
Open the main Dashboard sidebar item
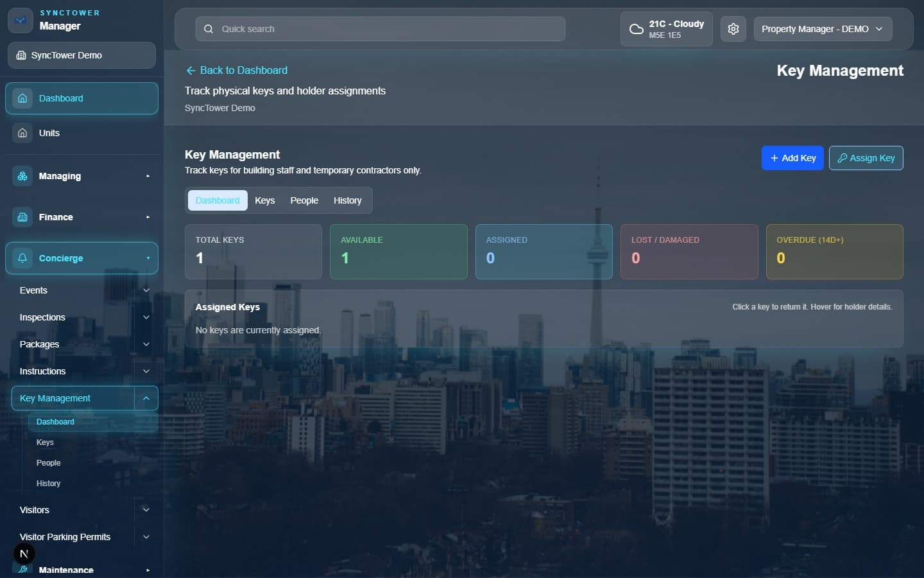[81, 98]
